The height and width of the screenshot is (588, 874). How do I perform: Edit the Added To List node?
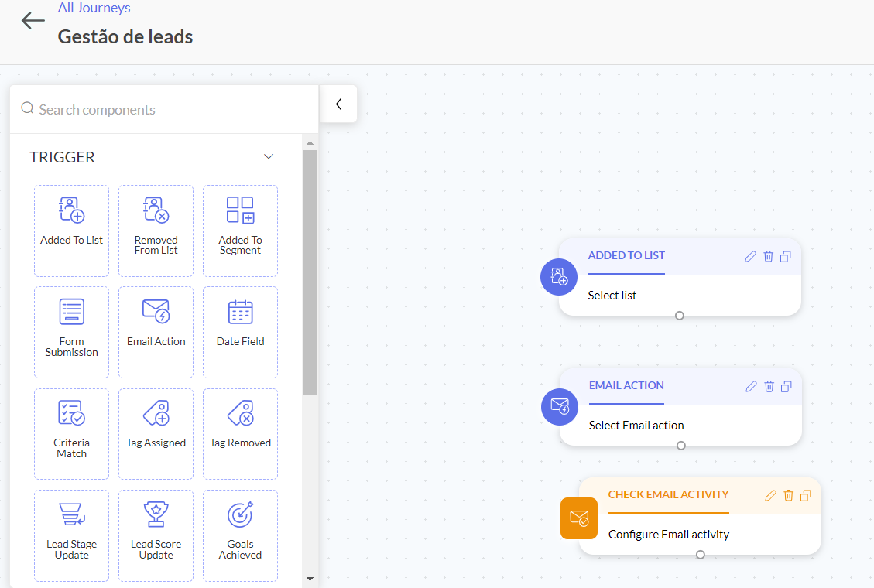click(750, 256)
